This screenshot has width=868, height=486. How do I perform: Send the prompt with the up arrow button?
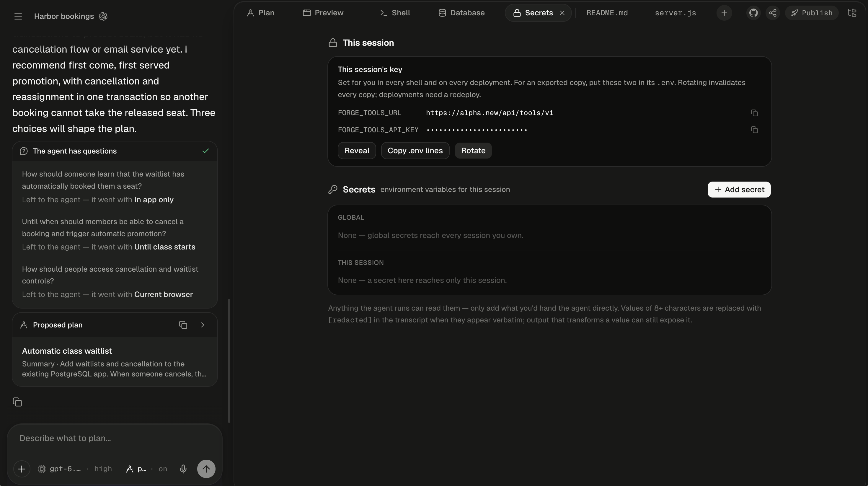206,469
